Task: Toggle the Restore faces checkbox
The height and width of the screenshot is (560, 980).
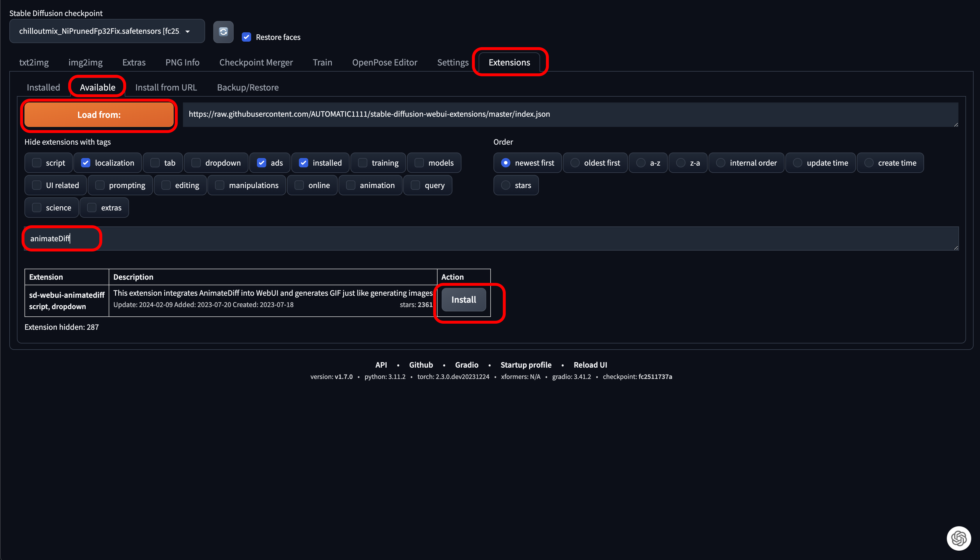Action: coord(246,37)
